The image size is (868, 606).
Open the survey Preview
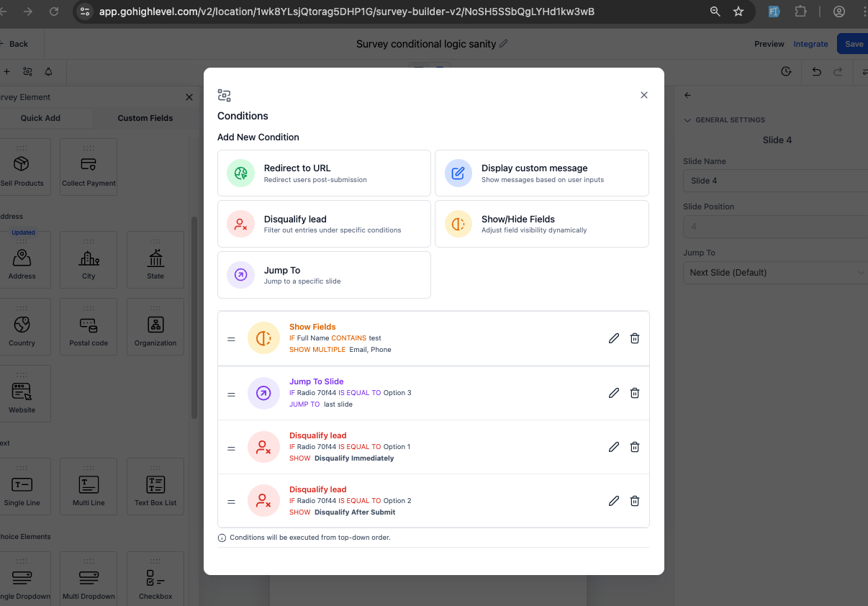point(769,44)
